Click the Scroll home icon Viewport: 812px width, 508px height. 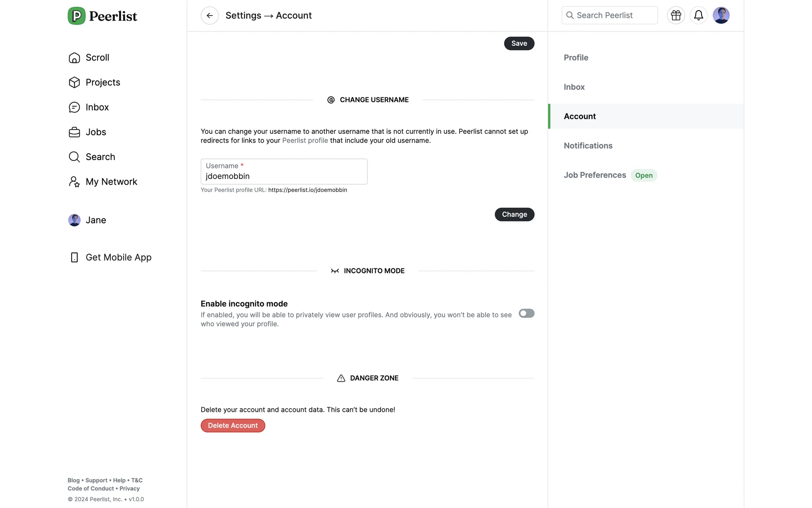(x=74, y=58)
